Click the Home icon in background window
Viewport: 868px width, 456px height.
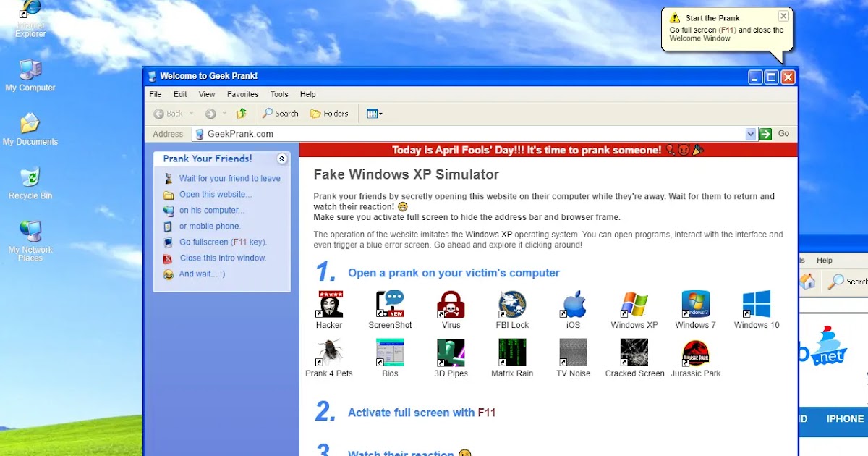tap(808, 281)
